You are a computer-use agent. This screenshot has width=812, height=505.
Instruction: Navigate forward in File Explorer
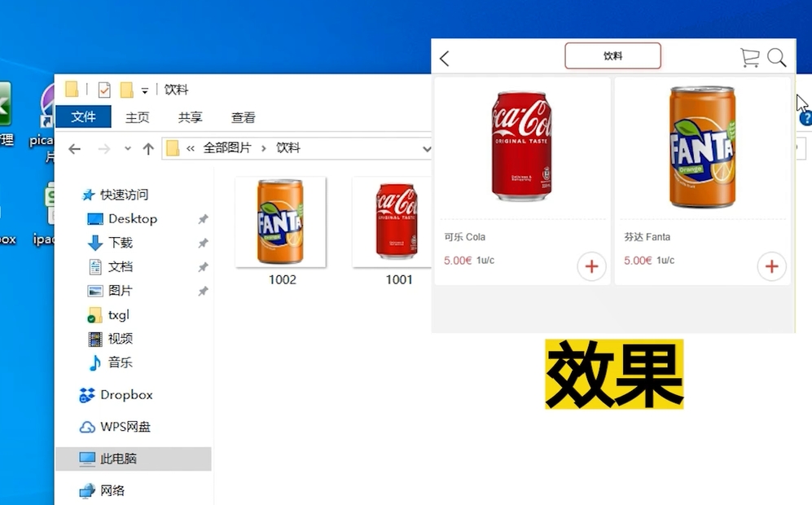click(x=104, y=149)
